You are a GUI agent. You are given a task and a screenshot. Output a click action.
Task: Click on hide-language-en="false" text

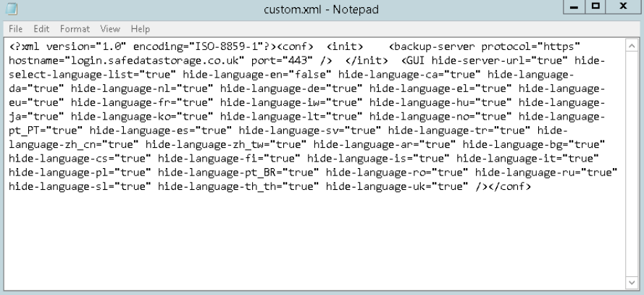257,75
